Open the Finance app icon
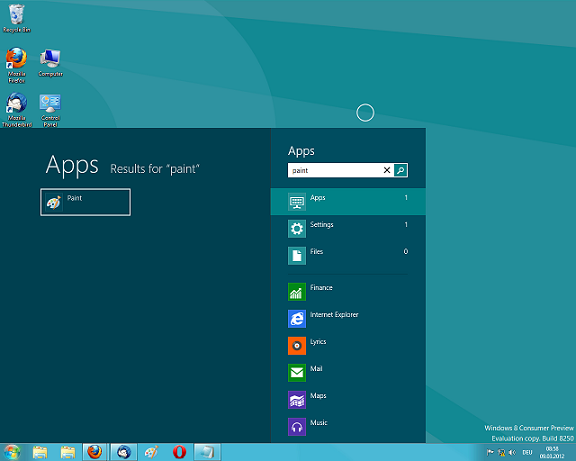576x461 pixels. click(x=297, y=292)
